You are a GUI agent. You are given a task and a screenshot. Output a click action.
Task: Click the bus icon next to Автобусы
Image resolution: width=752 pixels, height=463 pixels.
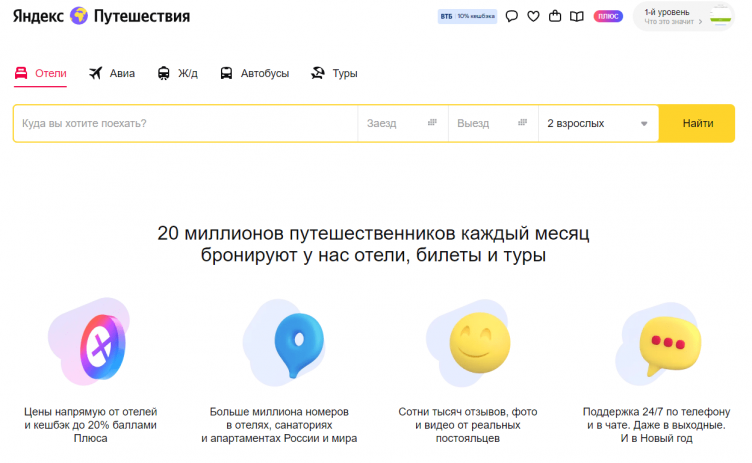[x=226, y=73]
